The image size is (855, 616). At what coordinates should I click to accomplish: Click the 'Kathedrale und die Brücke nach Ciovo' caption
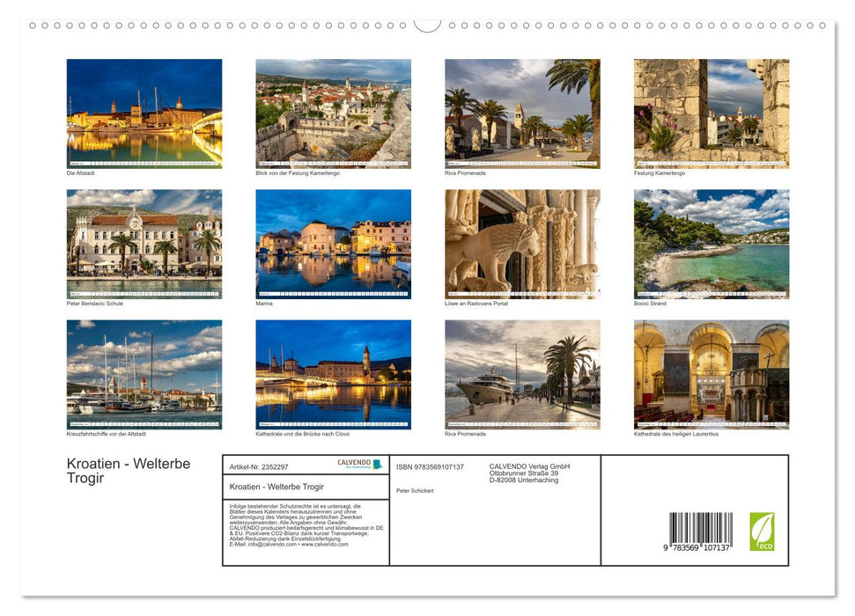[x=303, y=434]
